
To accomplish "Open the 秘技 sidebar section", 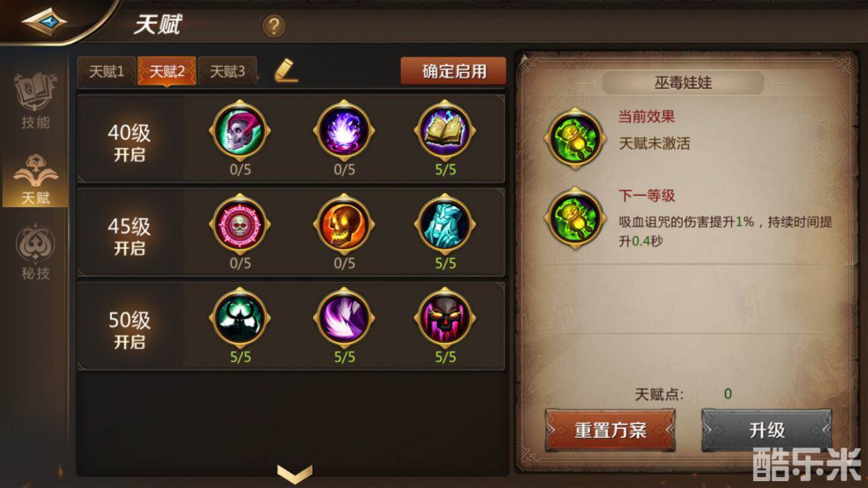I will (35, 252).
